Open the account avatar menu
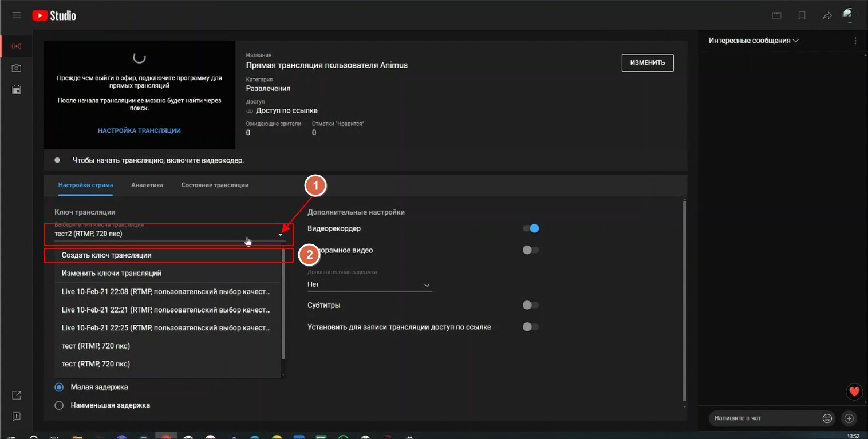 (850, 15)
